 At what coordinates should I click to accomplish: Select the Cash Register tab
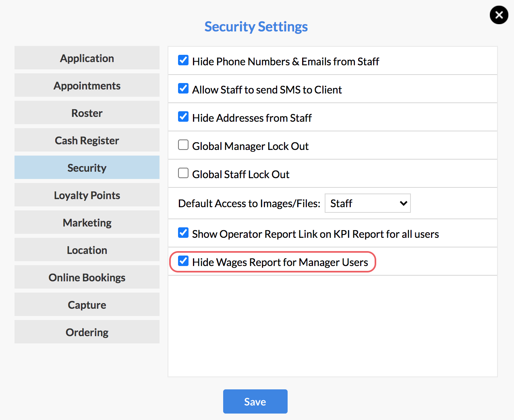(x=87, y=140)
